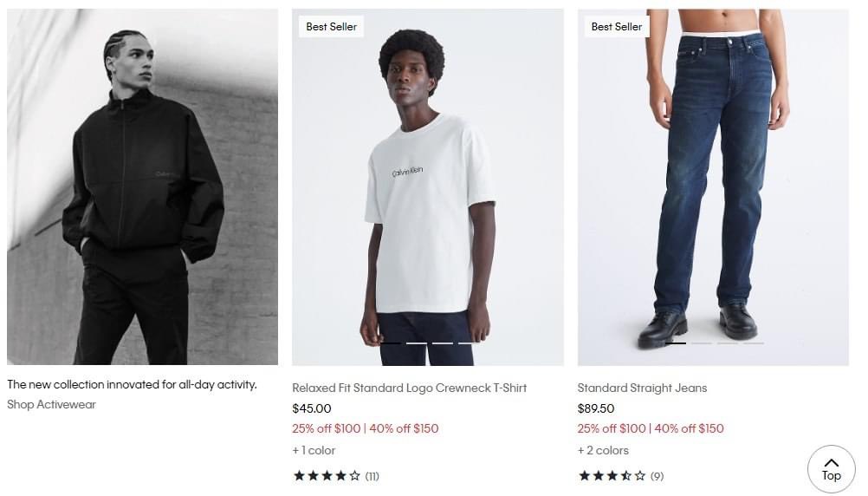The image size is (868, 496).
Task: Open the (11) reviews count for the T-shirt
Action: [x=372, y=476]
